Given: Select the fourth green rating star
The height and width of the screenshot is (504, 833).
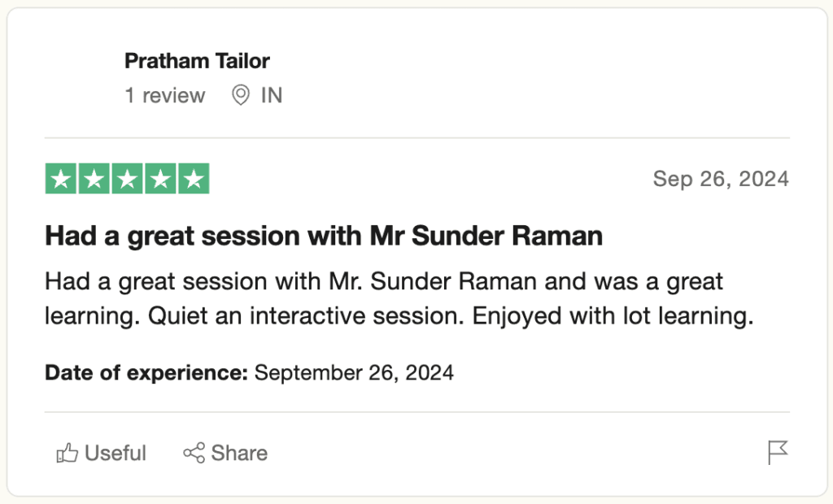Looking at the screenshot, I should (160, 179).
